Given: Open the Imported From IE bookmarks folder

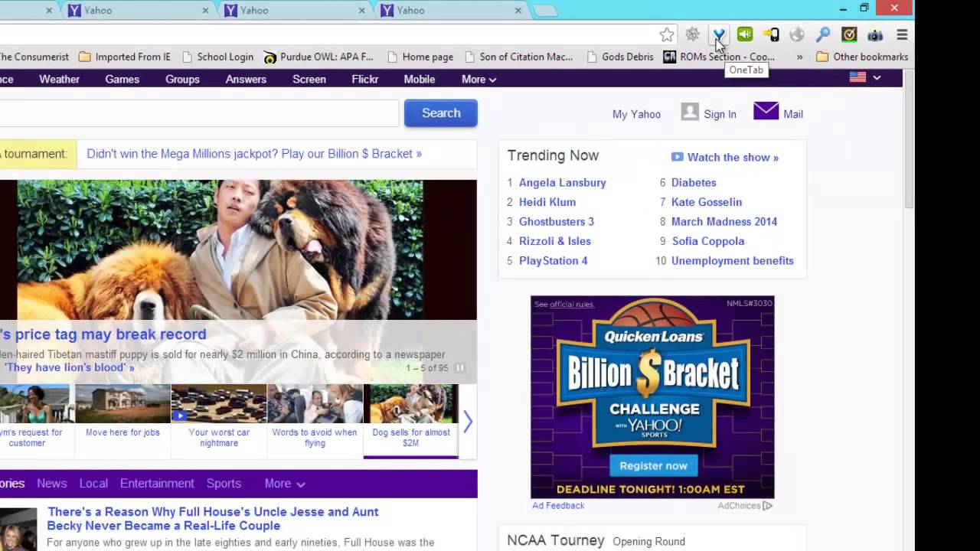Looking at the screenshot, I should (124, 57).
